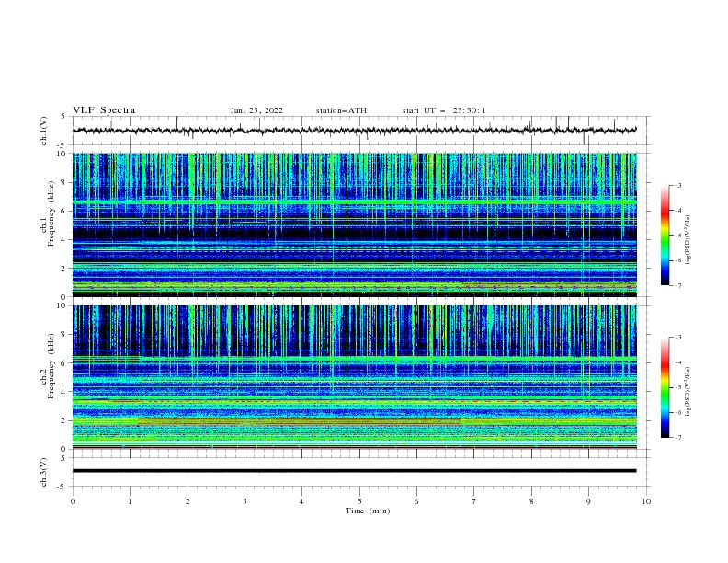Click the "2" kHz tick on ch.2 frequency axis
Image resolution: width=728 pixels, height=563 pixels.
[64, 420]
